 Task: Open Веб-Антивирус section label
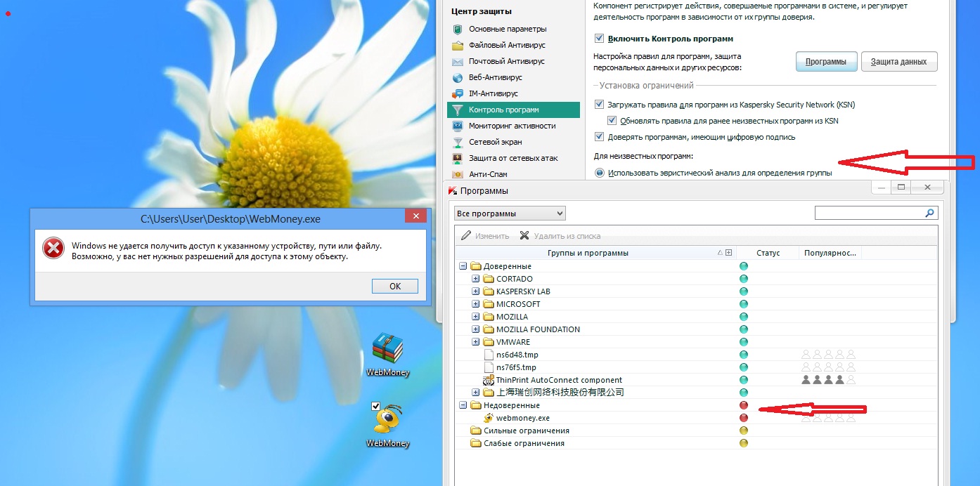tap(496, 77)
